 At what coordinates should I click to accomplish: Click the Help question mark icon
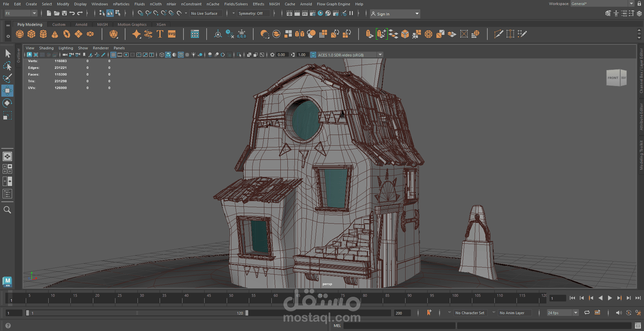8,326
